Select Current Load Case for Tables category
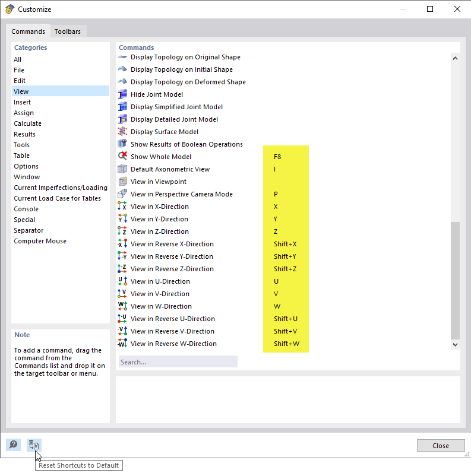Screen dimensions: 471x476 [x=61, y=198]
